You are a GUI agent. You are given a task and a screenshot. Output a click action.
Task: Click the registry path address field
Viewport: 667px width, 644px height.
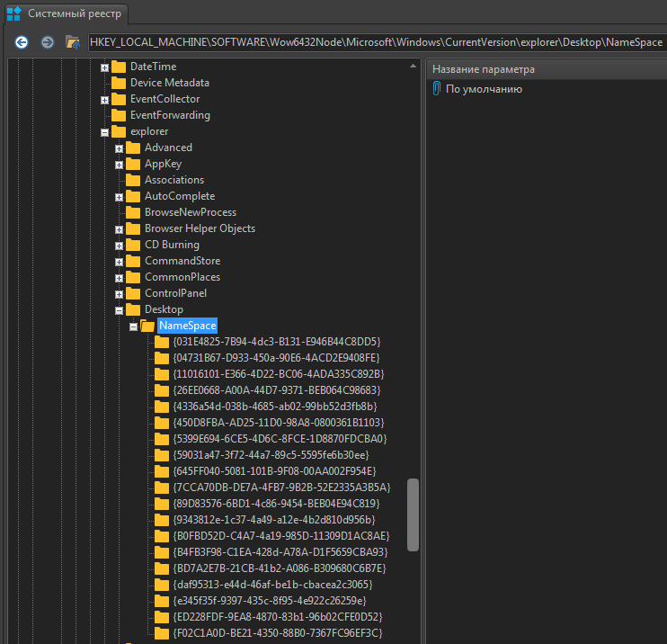(x=377, y=42)
